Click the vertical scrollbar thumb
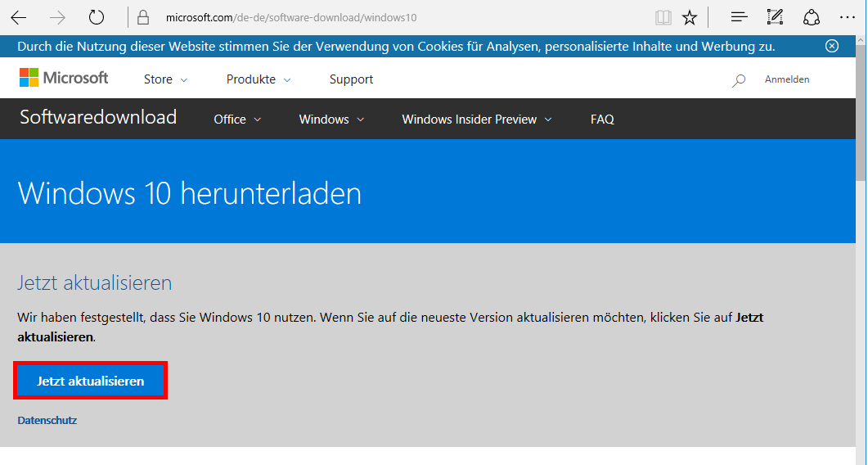Screen dimensions: 868x465 [861, 114]
